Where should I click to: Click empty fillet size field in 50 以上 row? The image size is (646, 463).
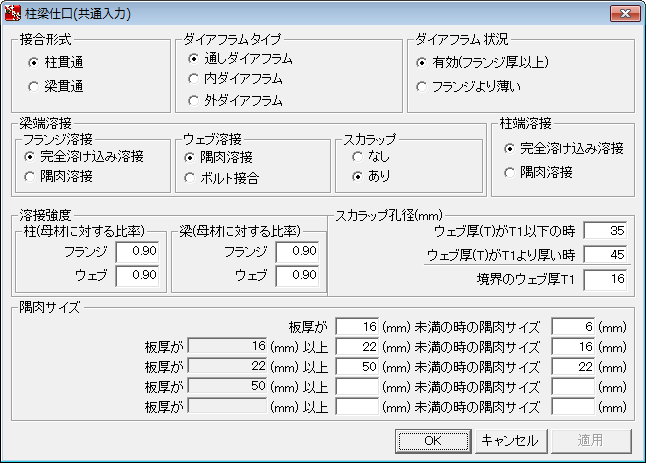pos(573,387)
